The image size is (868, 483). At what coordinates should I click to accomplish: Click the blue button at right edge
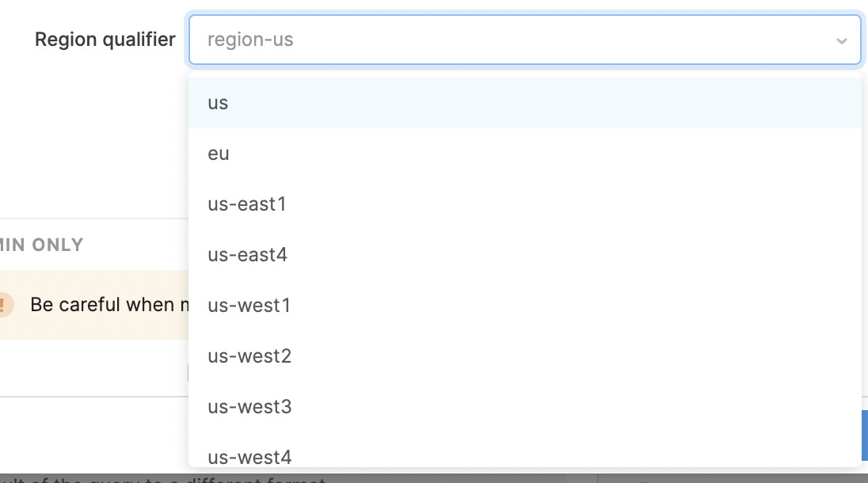(x=865, y=435)
